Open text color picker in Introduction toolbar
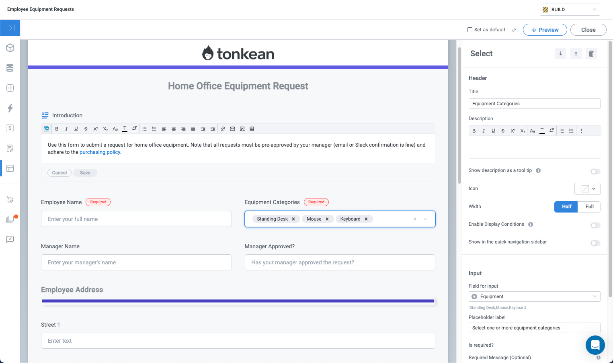 pos(125,129)
